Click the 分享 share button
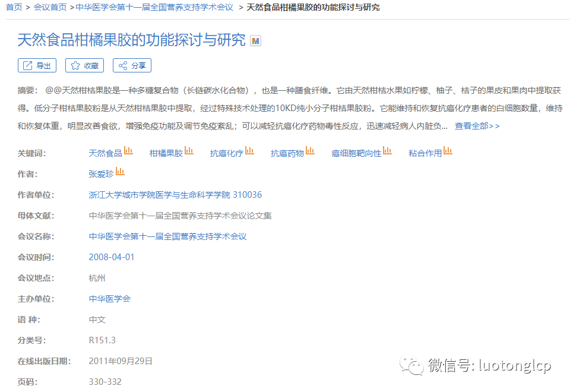570x392 pixels. click(132, 65)
